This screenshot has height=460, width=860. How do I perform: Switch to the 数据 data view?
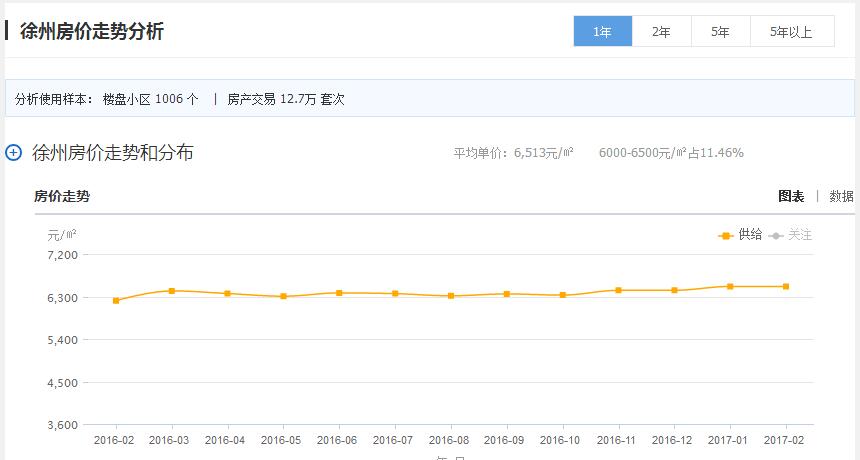tap(841, 196)
